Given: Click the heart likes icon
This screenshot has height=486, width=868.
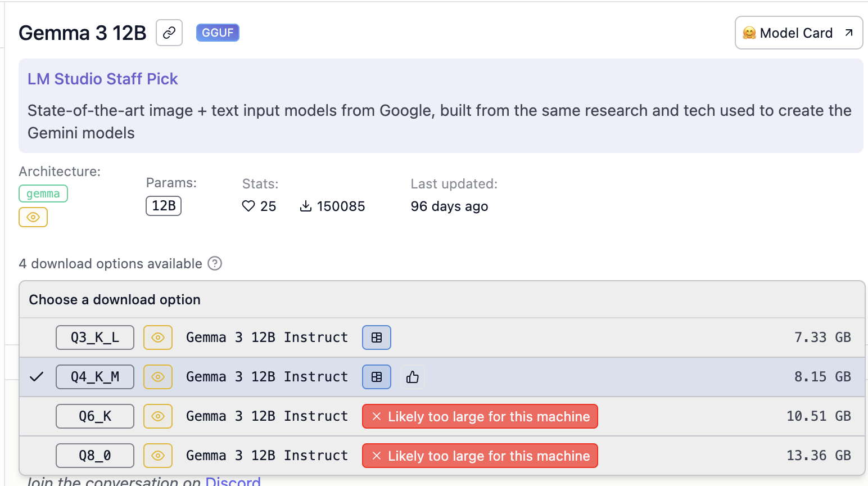Looking at the screenshot, I should (x=248, y=206).
